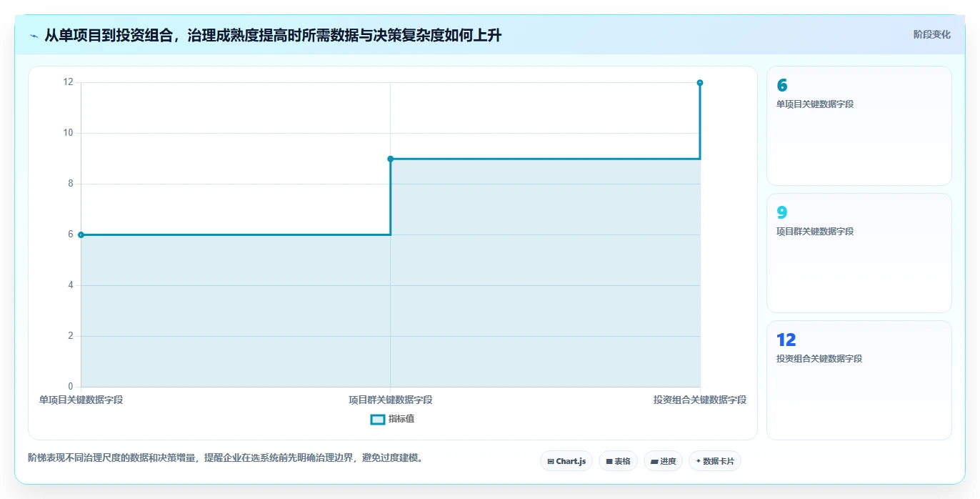Click the y-axis tick label 8
This screenshot has height=499, width=980.
tap(71, 184)
